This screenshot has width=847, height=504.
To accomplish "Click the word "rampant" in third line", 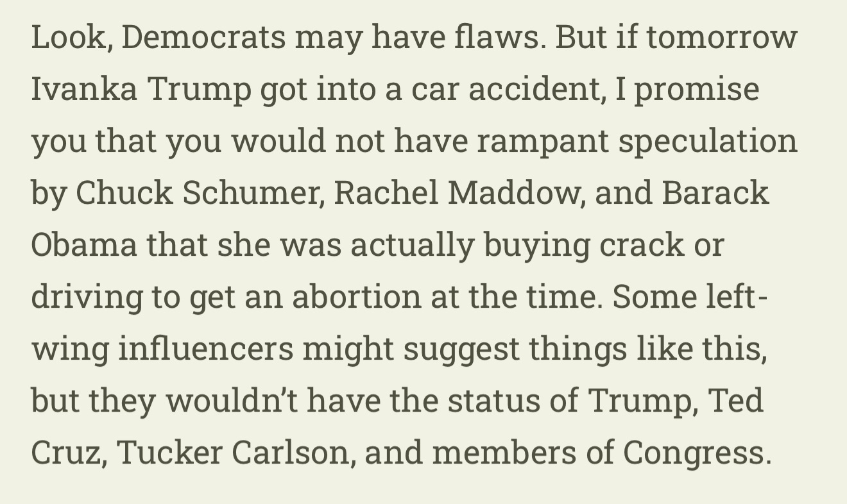I will (542, 140).
